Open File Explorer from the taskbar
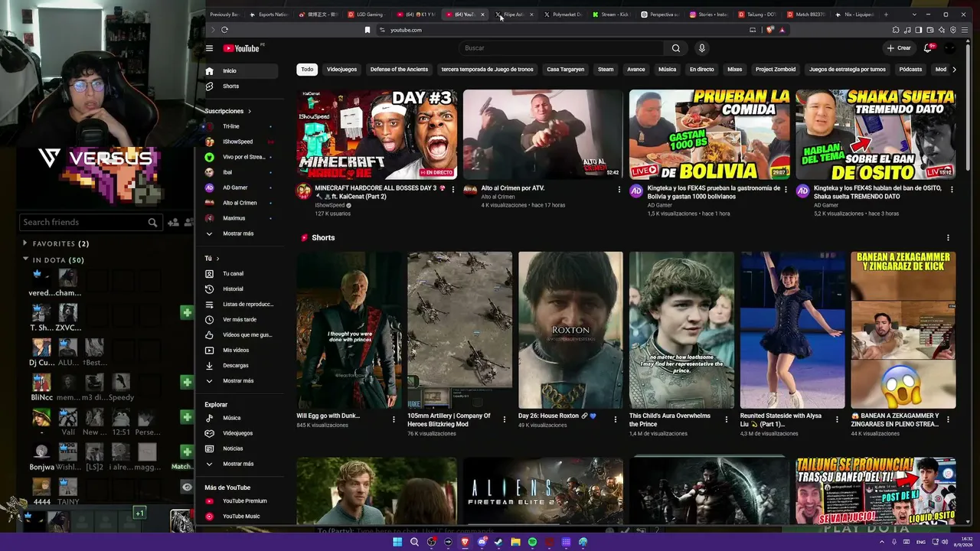Screen dimensions: 980x551 click(515, 542)
